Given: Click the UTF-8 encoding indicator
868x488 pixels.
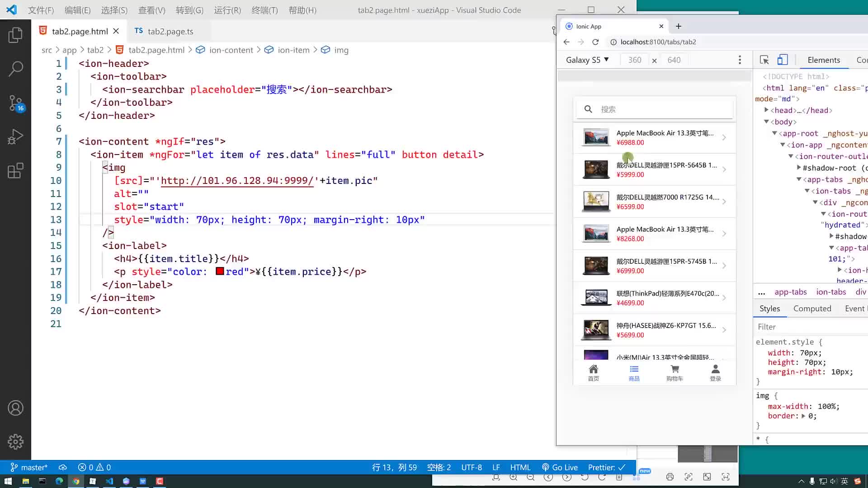Looking at the screenshot, I should click(x=472, y=467).
